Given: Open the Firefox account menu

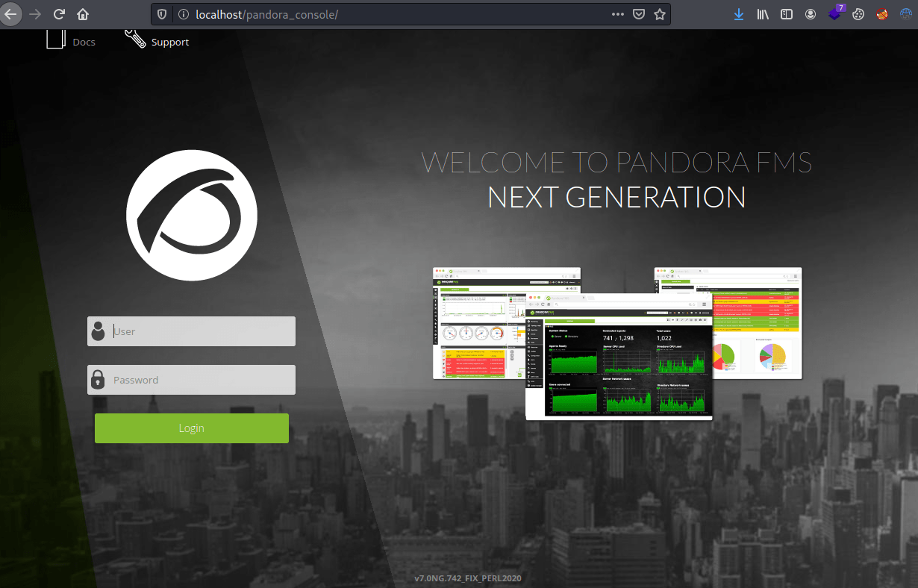Looking at the screenshot, I should pyautogui.click(x=811, y=14).
